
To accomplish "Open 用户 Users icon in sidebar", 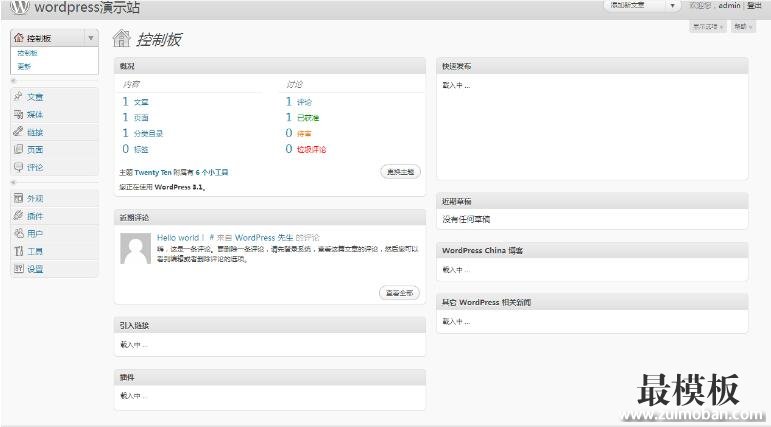I will [x=18, y=233].
